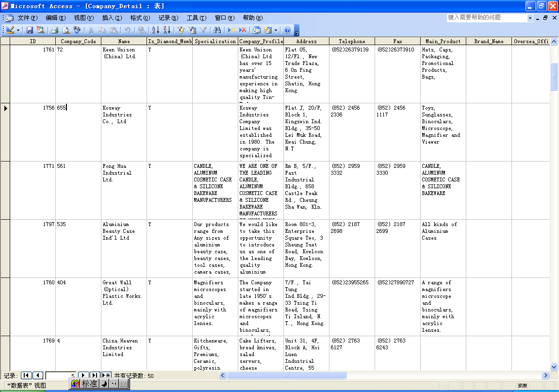Click the horizontal scrollbar thumb

[286, 376]
